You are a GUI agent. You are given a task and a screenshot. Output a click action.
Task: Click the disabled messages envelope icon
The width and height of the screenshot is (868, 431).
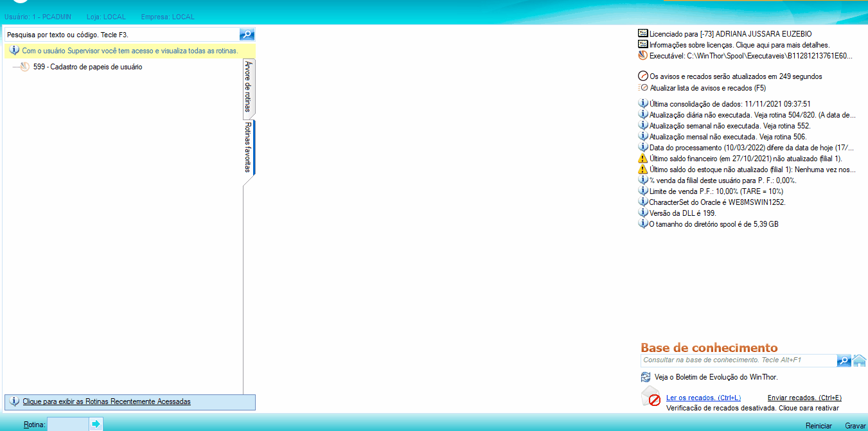click(x=651, y=398)
